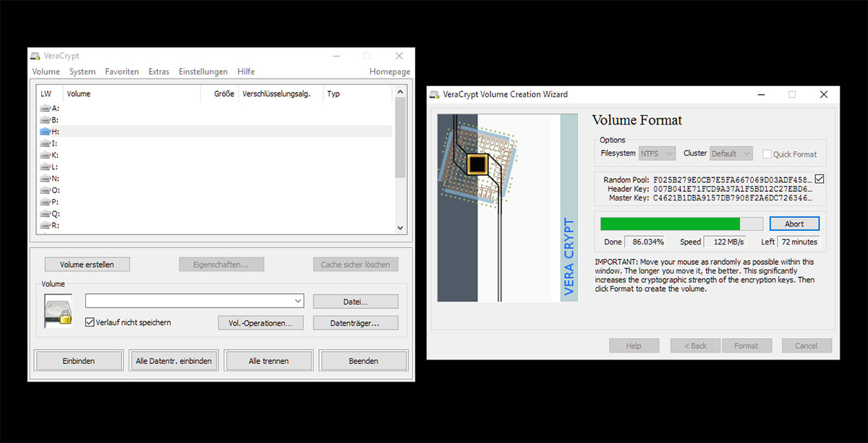Screen dimensions: 868x443
Task: Select the A: drive icon in list
Action: 45,108
